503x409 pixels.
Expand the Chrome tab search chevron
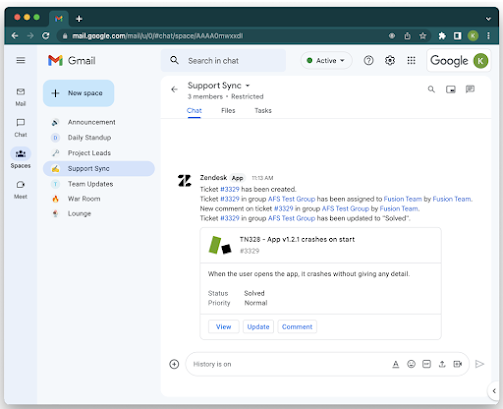(x=488, y=19)
